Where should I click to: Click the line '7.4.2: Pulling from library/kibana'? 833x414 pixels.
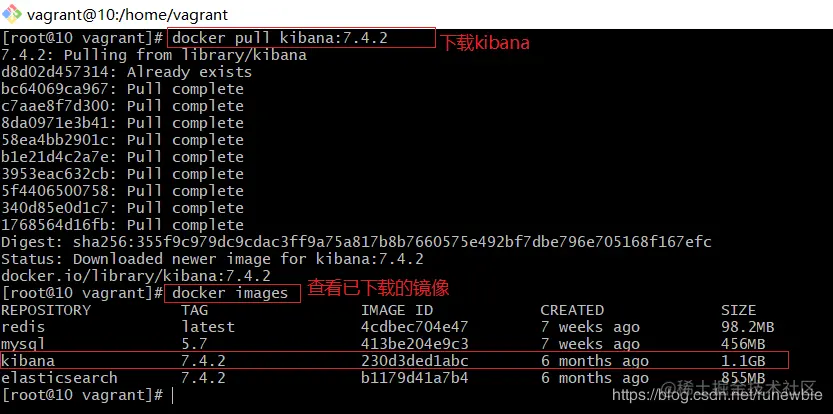click(x=154, y=55)
